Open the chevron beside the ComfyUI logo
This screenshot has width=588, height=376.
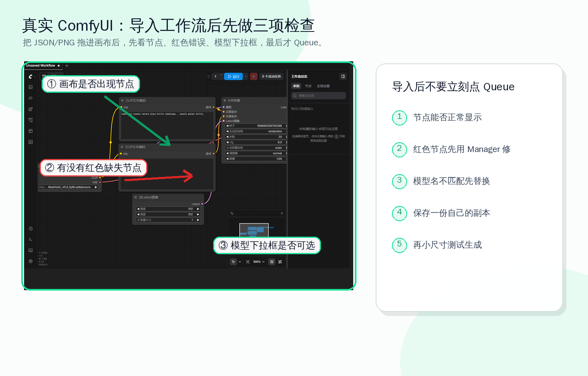pyautogui.click(x=35, y=76)
